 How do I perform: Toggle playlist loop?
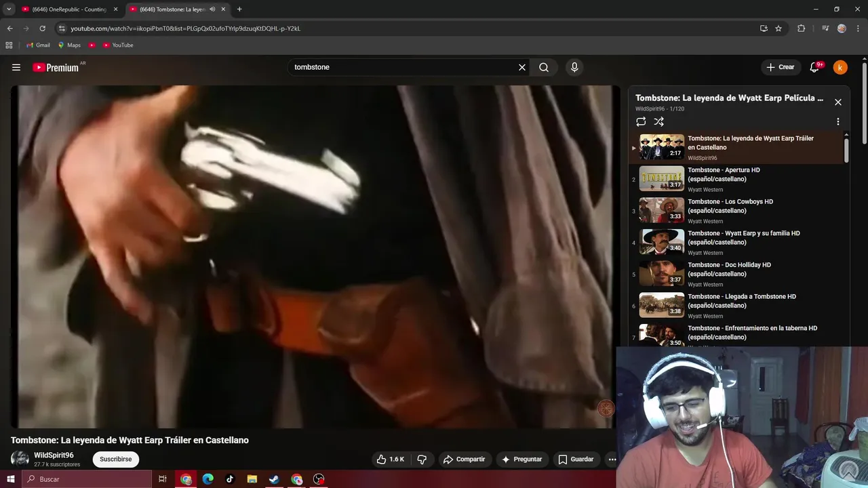641,122
